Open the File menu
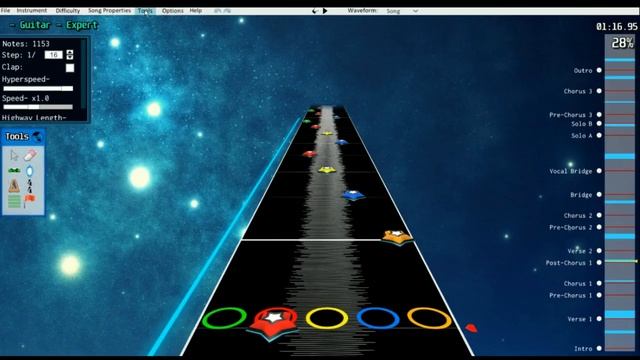 pos(5,11)
